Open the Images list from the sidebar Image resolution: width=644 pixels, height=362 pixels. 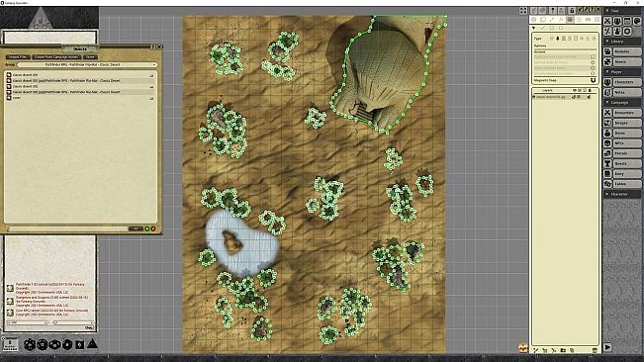(627, 123)
